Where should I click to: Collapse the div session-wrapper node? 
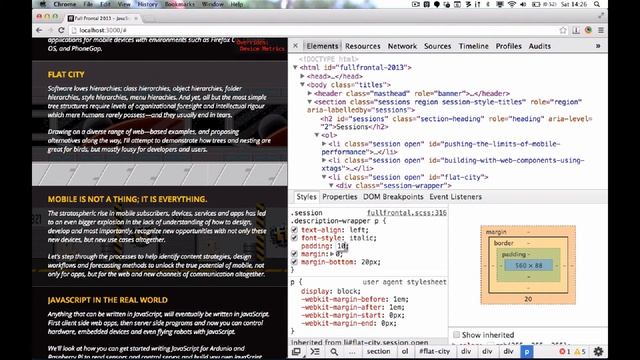coord(331,186)
